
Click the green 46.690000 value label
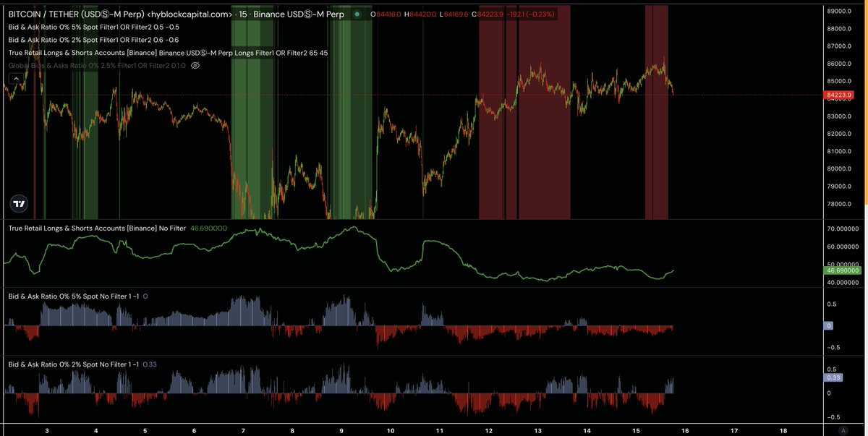click(843, 270)
